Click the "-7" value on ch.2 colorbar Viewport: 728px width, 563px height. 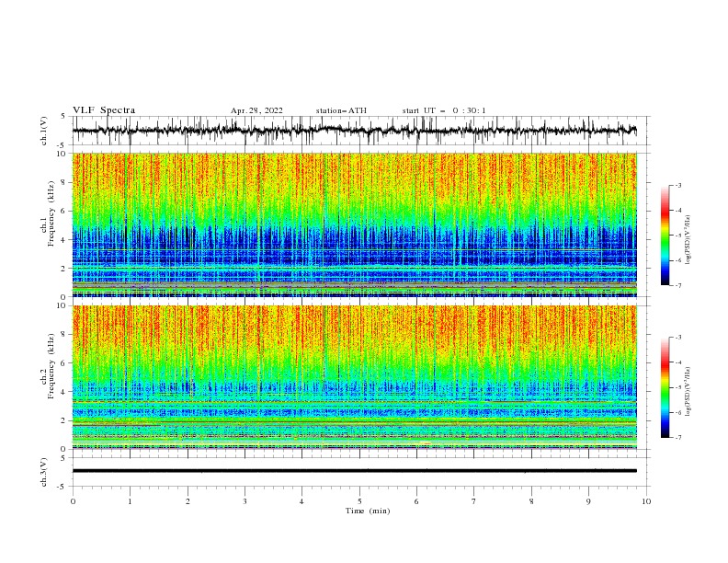click(x=678, y=437)
